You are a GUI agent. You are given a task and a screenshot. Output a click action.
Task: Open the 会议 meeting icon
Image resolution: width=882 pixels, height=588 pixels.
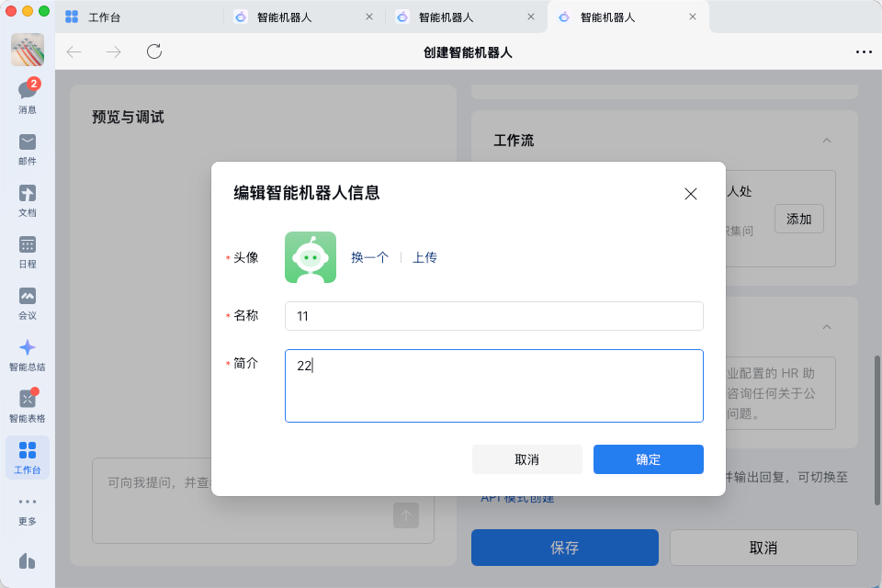(28, 297)
